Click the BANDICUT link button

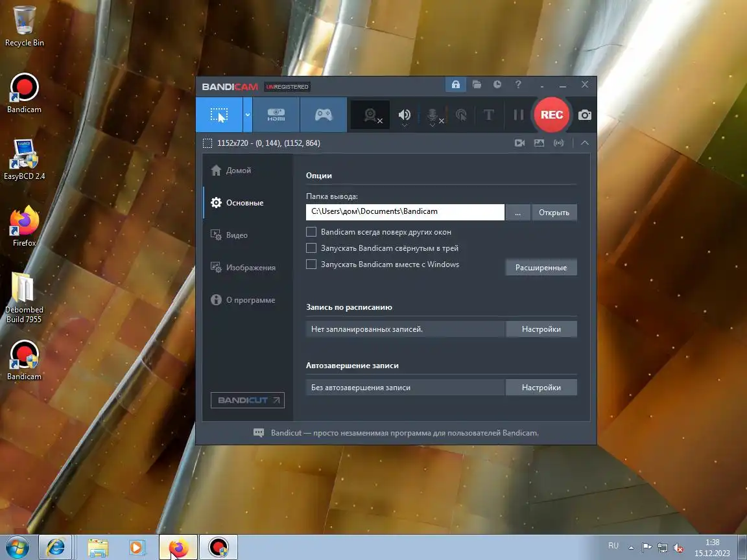pos(248,400)
